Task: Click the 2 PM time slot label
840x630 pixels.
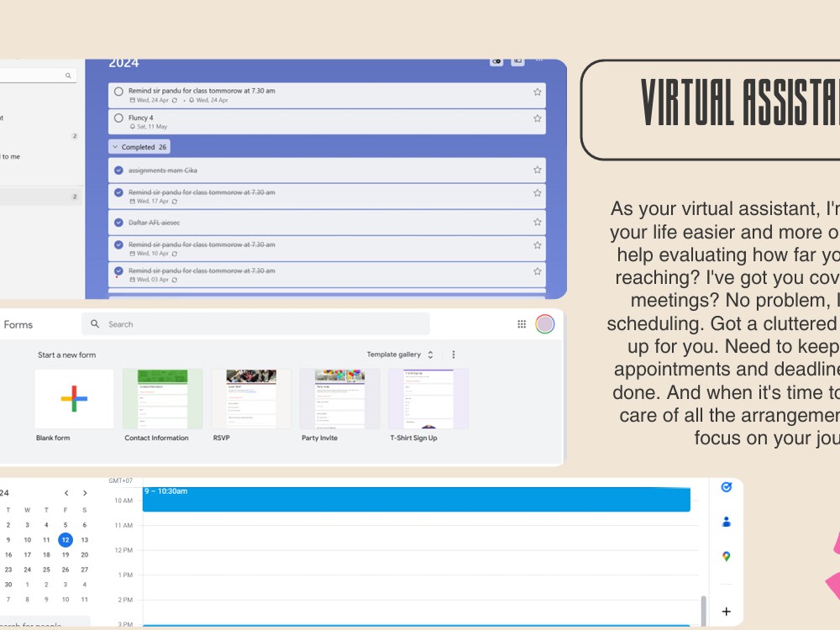Action: pos(125,600)
